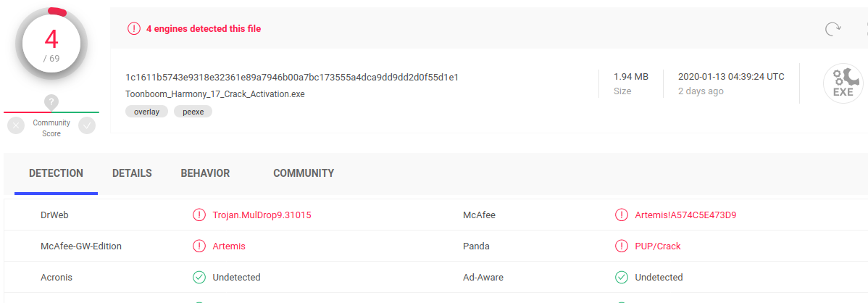Click Panda's PUP/Crack warning icon
This screenshot has height=303, width=868.
point(621,246)
